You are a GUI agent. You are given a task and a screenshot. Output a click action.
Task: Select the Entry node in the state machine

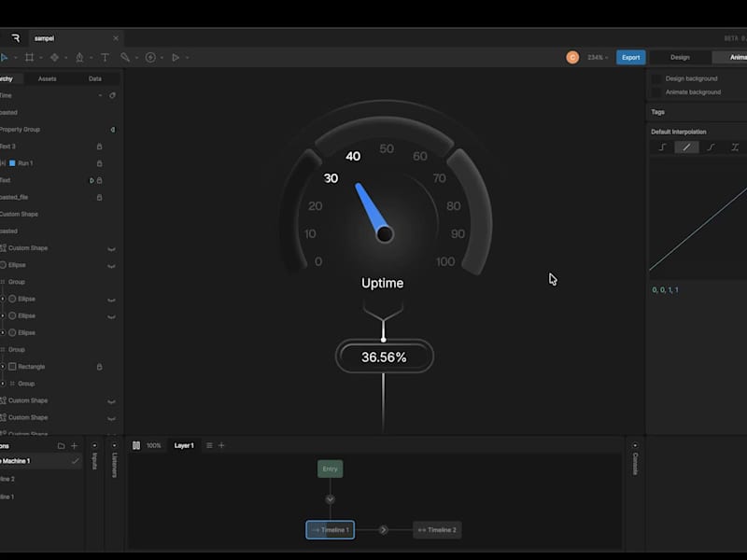330,469
